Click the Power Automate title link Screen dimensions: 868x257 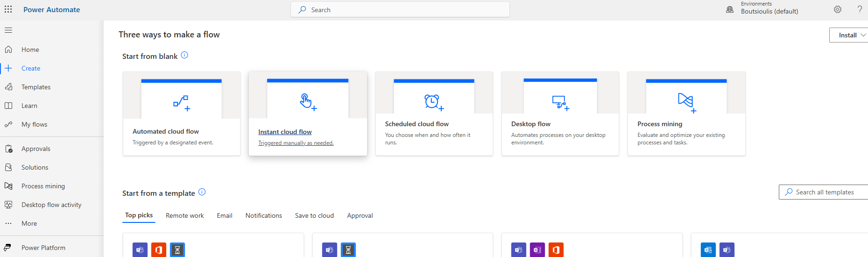pyautogui.click(x=52, y=9)
